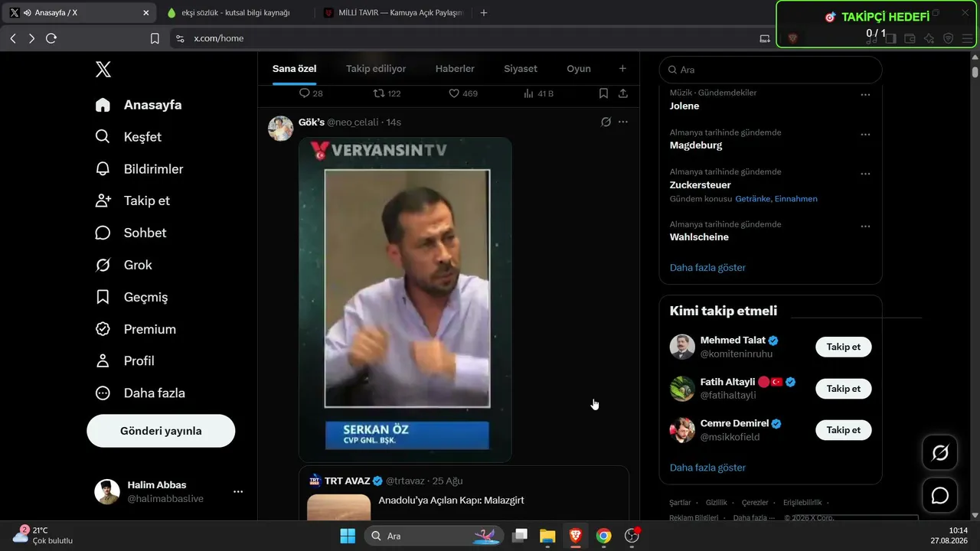Play the Serkan Öz video in Gök's post
Viewport: 980px width, 551px height.
pyautogui.click(x=405, y=299)
